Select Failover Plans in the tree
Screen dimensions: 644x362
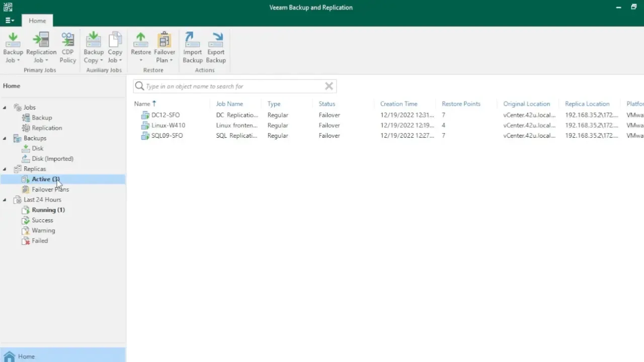click(50, 190)
